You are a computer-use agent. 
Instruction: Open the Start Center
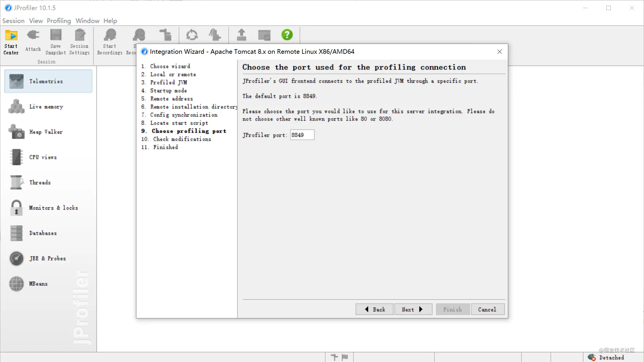pyautogui.click(x=11, y=42)
